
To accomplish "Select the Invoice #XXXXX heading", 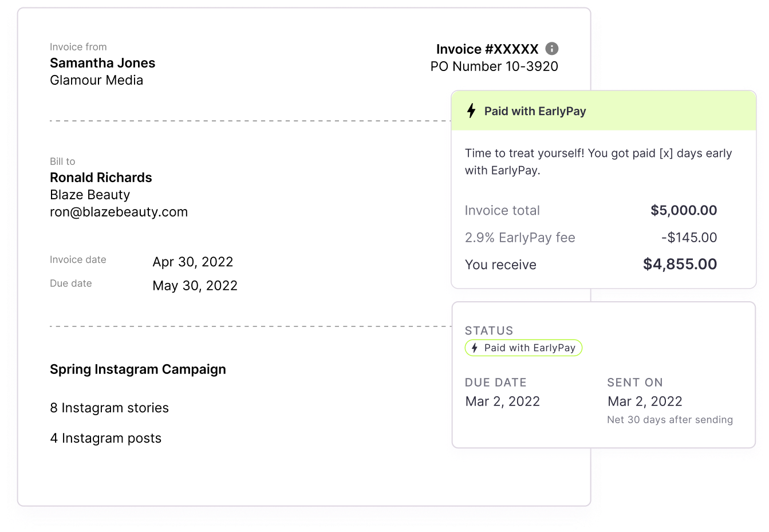I will pos(487,49).
